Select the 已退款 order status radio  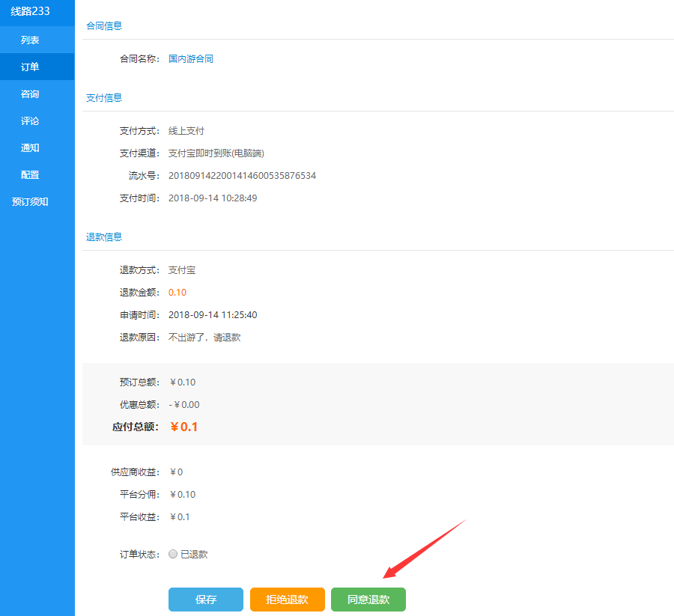pos(173,554)
